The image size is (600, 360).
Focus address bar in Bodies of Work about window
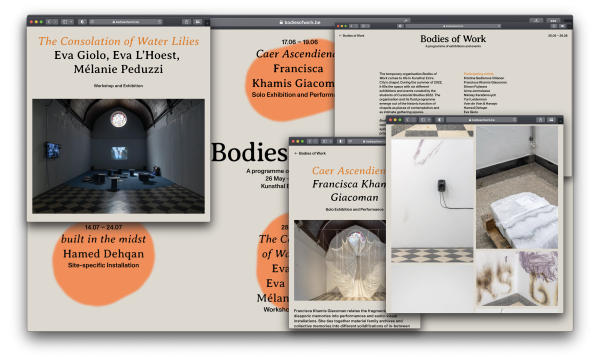tap(453, 26)
